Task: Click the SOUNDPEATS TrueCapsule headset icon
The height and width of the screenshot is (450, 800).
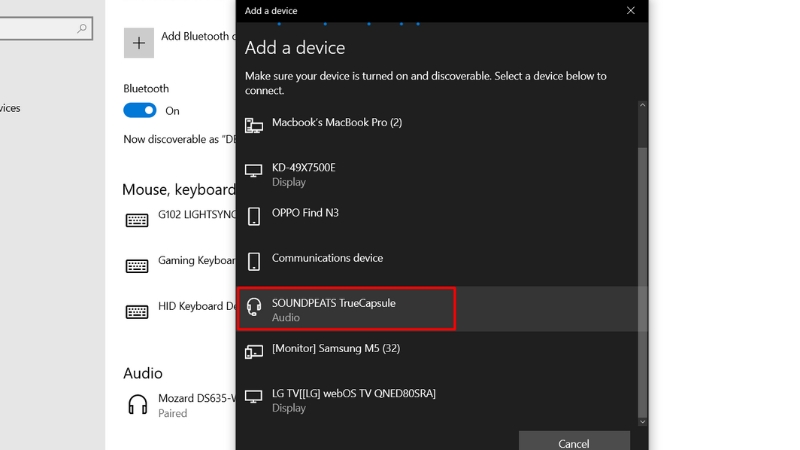Action: [x=254, y=307]
